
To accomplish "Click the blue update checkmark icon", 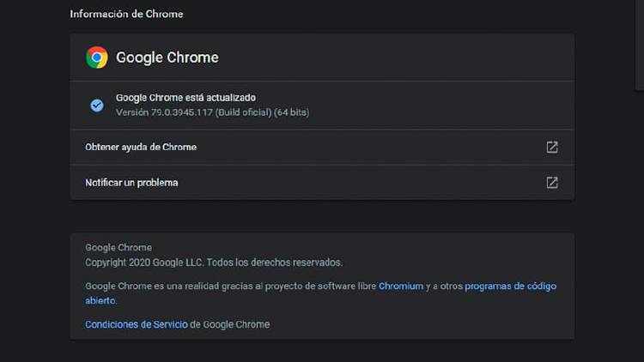I will pos(97,106).
